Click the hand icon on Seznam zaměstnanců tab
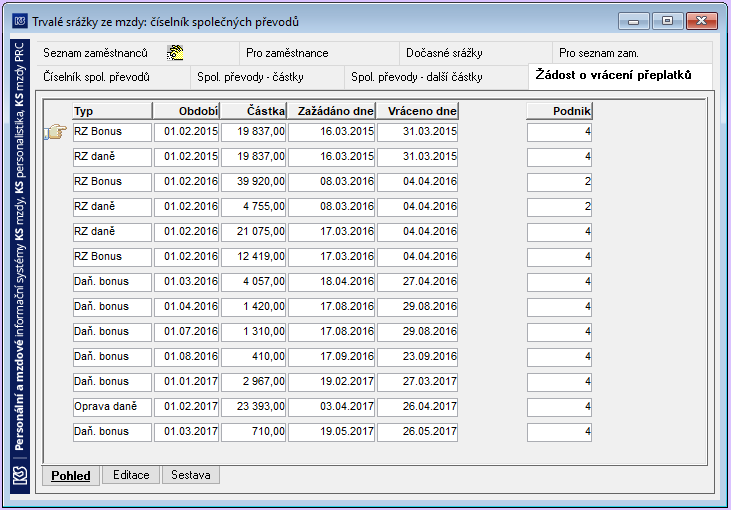 click(175, 53)
